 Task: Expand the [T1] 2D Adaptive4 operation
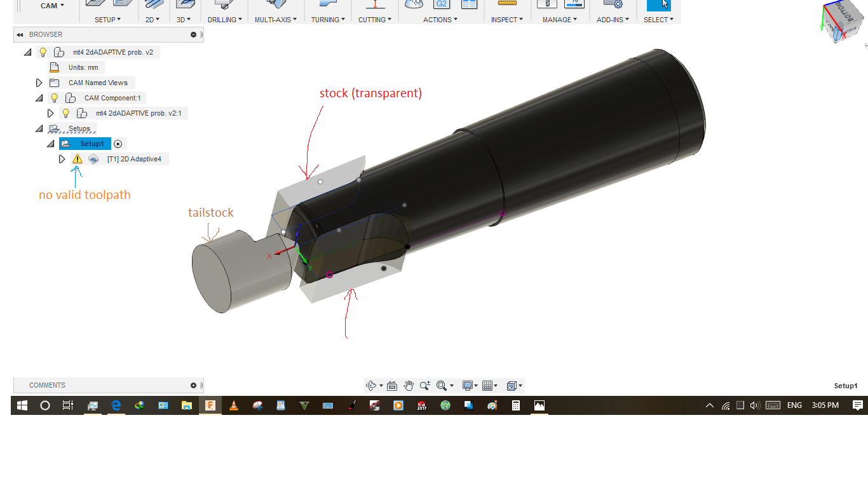(62, 159)
